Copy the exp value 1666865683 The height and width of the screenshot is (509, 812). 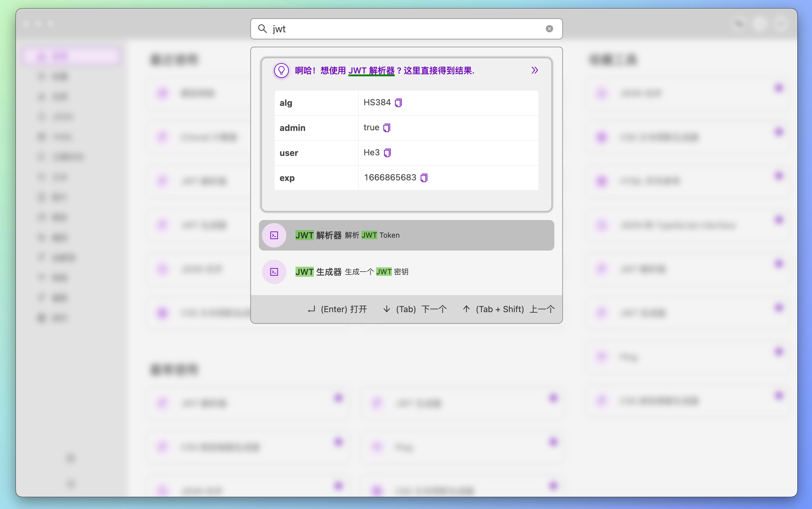[424, 178]
